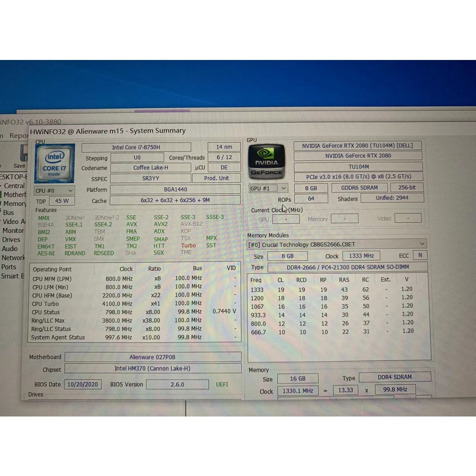Select the Drives tree item
This screenshot has width=476, height=476.
point(11,239)
